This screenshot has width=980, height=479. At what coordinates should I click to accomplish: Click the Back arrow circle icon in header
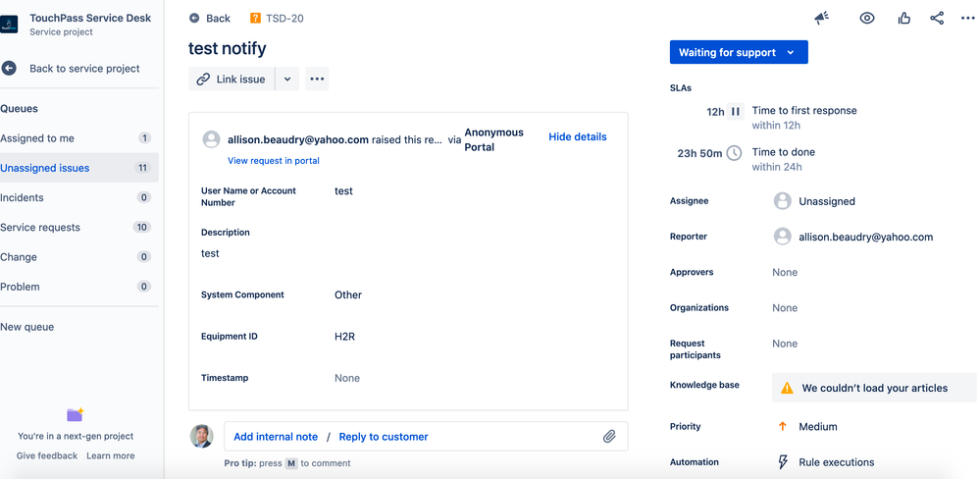[194, 18]
